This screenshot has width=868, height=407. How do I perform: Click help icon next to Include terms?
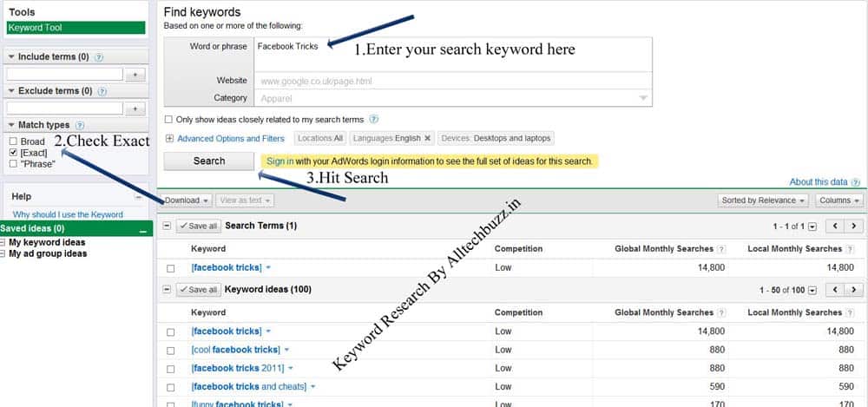pyautogui.click(x=99, y=57)
